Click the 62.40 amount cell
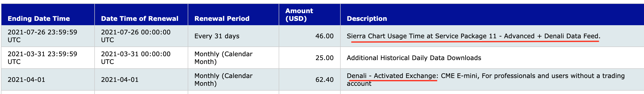The image size is (644, 94). pyautogui.click(x=324, y=80)
